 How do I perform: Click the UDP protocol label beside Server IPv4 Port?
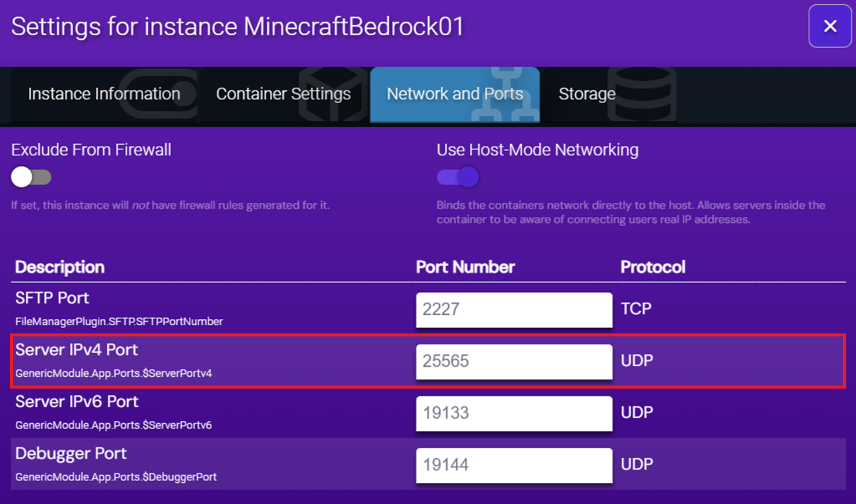pyautogui.click(x=637, y=361)
